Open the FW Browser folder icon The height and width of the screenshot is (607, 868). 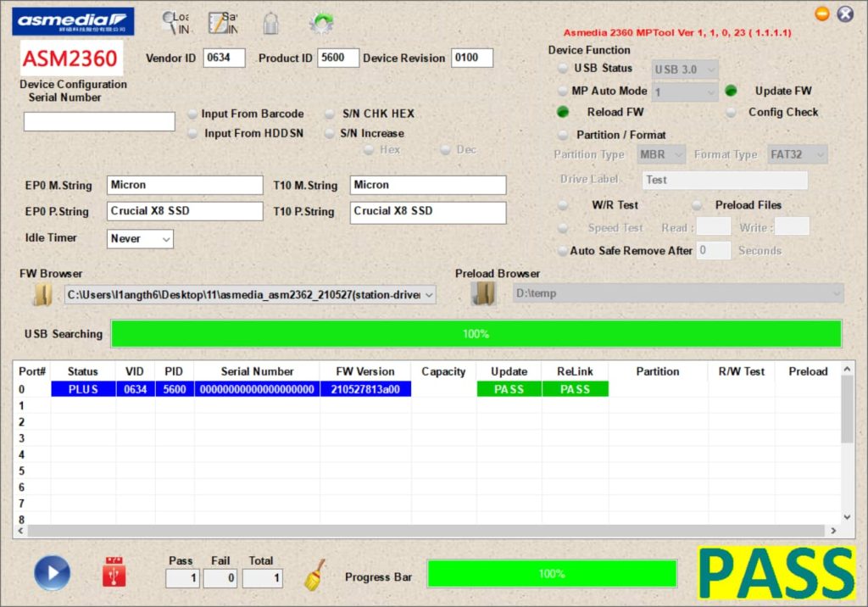click(x=42, y=294)
